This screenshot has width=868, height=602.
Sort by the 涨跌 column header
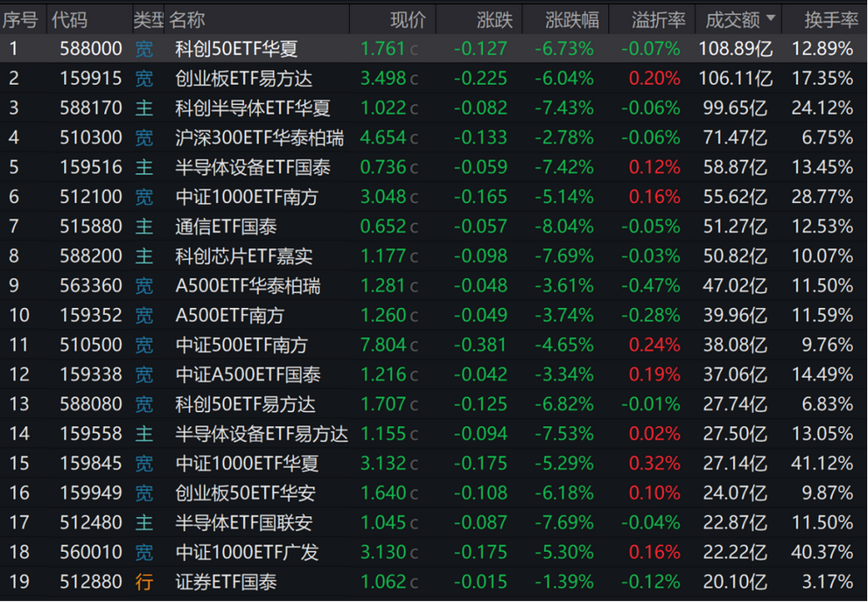tap(495, 20)
